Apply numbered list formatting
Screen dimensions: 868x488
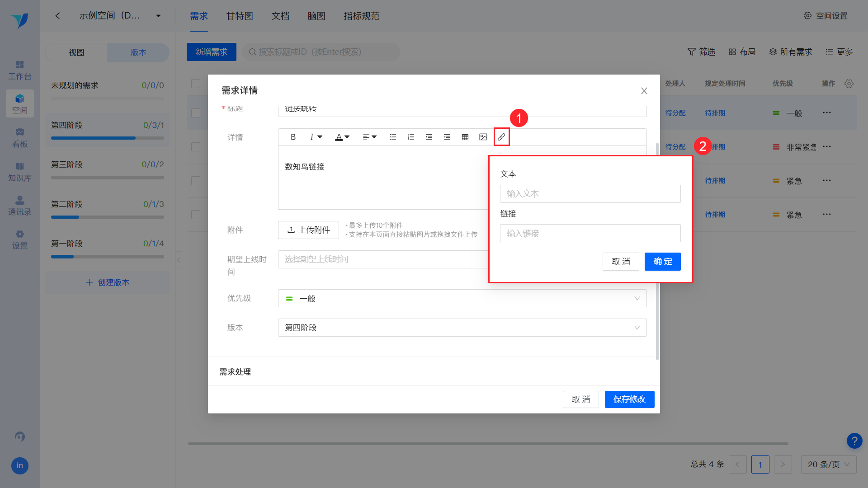click(410, 137)
